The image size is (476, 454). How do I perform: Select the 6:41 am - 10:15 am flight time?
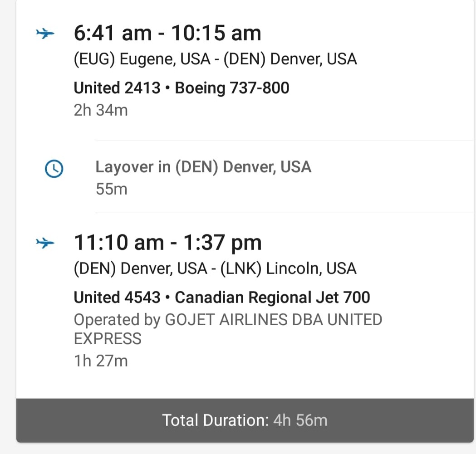click(x=167, y=34)
